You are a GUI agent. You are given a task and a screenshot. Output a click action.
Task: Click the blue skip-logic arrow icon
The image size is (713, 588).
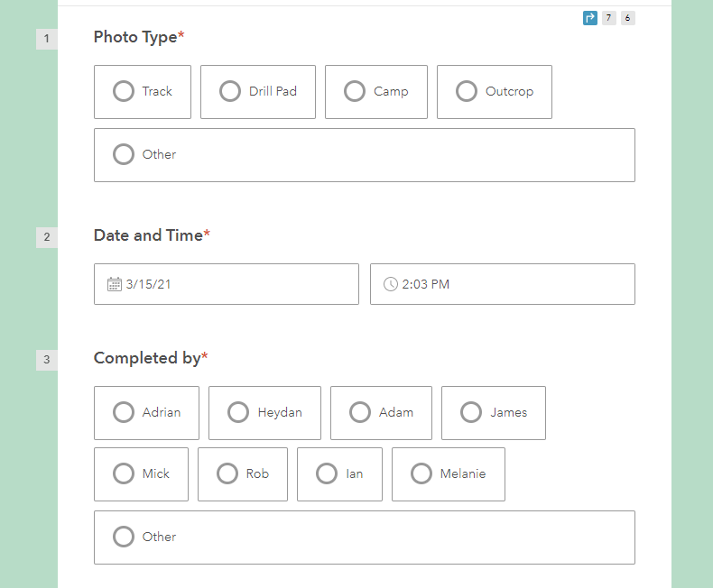click(589, 18)
